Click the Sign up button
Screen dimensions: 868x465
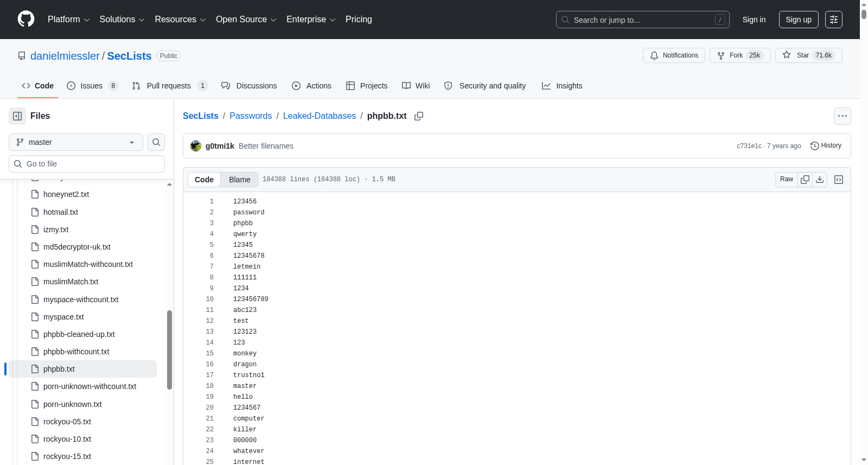coord(799,20)
